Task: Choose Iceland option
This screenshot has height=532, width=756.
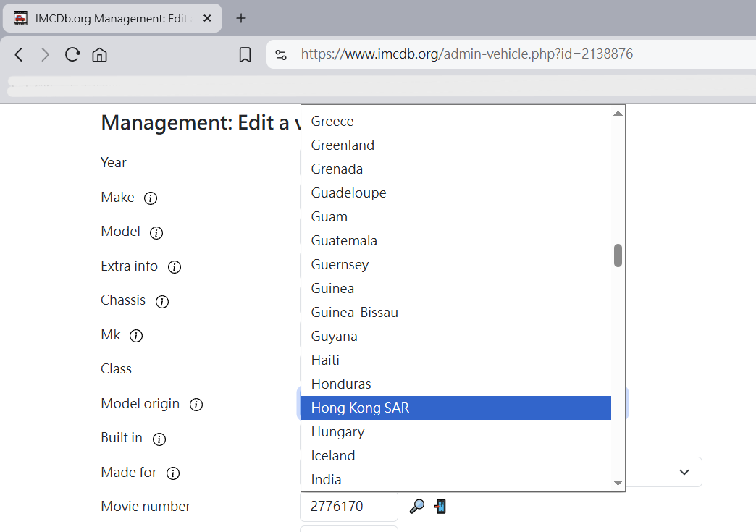Action: pos(456,455)
